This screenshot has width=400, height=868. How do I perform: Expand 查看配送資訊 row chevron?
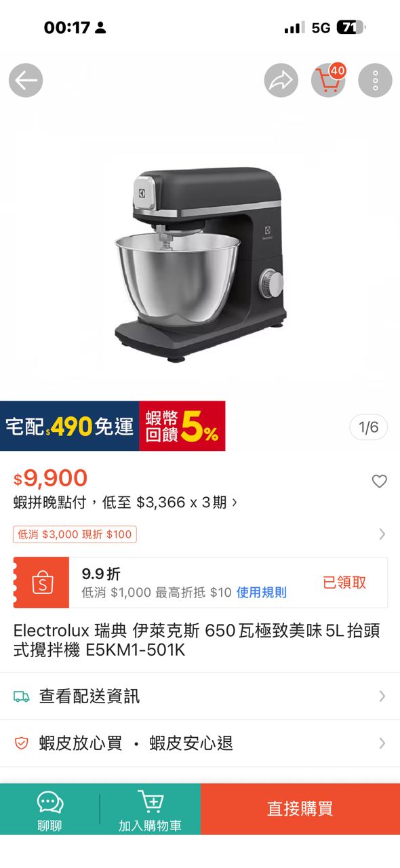(x=382, y=696)
